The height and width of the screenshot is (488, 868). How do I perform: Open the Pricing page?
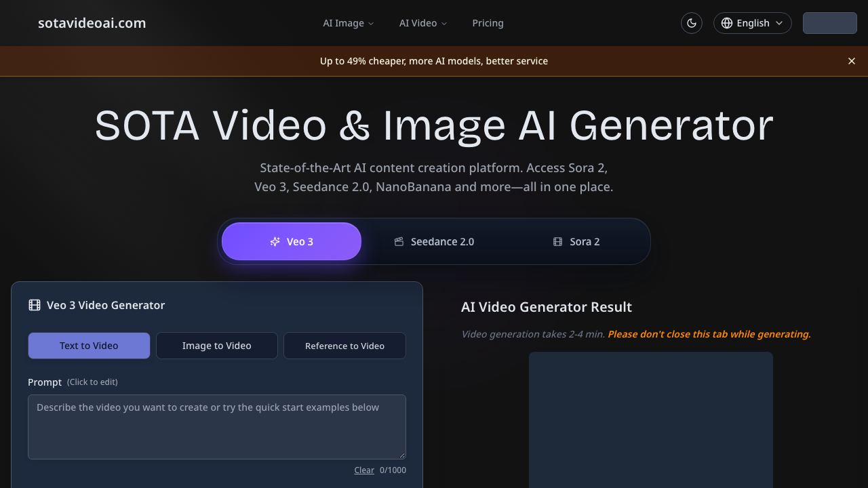coord(488,23)
